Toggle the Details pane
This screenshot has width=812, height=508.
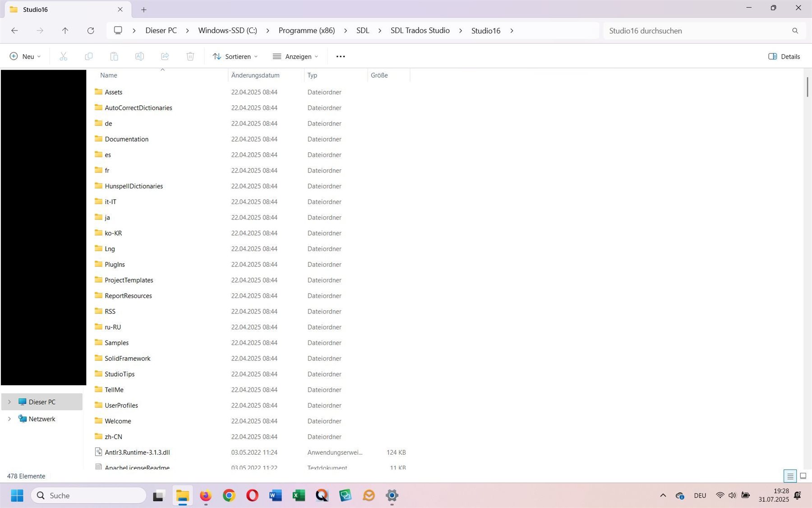(x=784, y=56)
